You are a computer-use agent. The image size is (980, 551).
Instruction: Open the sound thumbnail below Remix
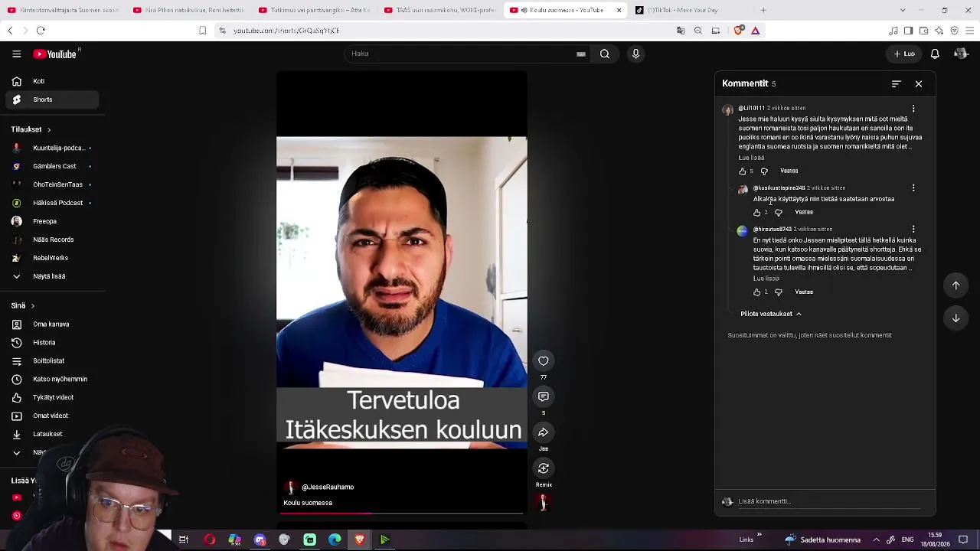[x=544, y=503]
